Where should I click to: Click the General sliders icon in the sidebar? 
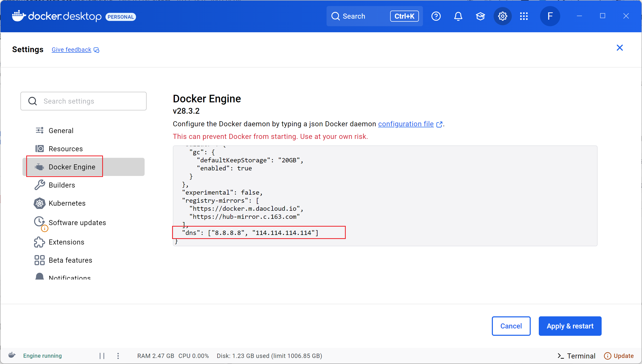pos(40,130)
